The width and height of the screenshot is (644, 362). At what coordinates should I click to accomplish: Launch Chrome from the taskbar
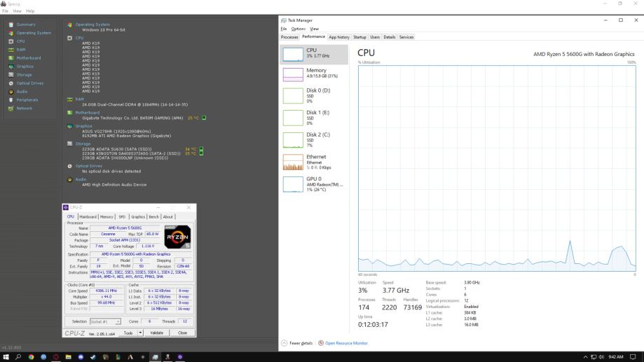[32, 357]
